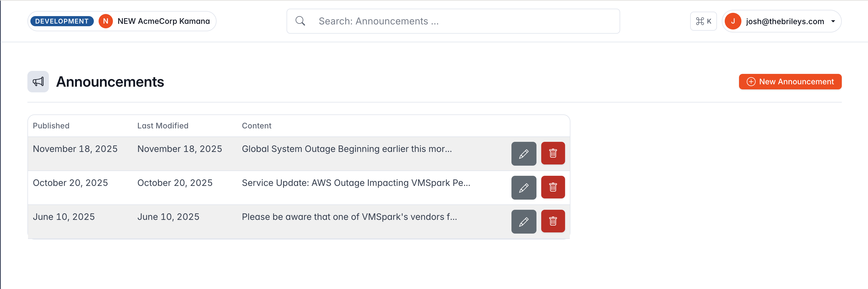Click the orange N workspace avatar
Screen dimensions: 868x289
[106, 21]
